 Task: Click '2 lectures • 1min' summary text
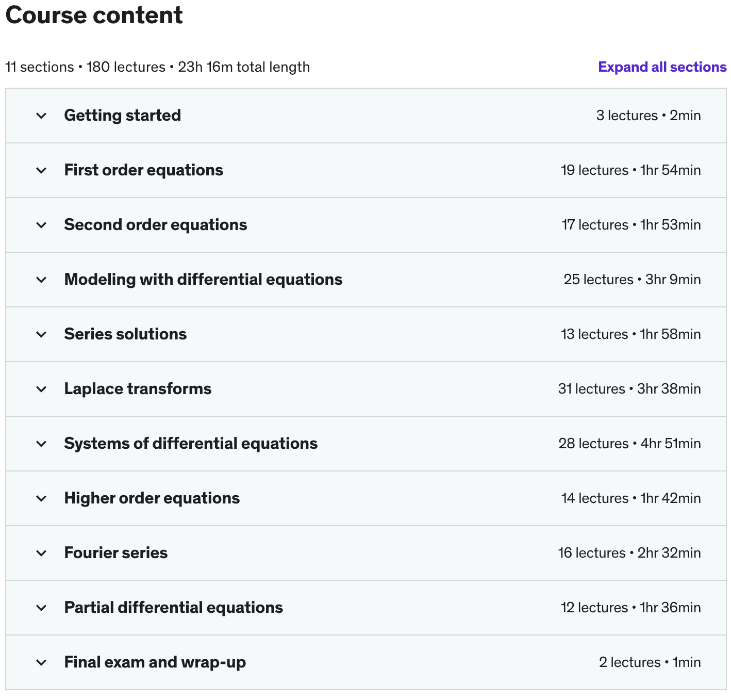click(x=650, y=662)
